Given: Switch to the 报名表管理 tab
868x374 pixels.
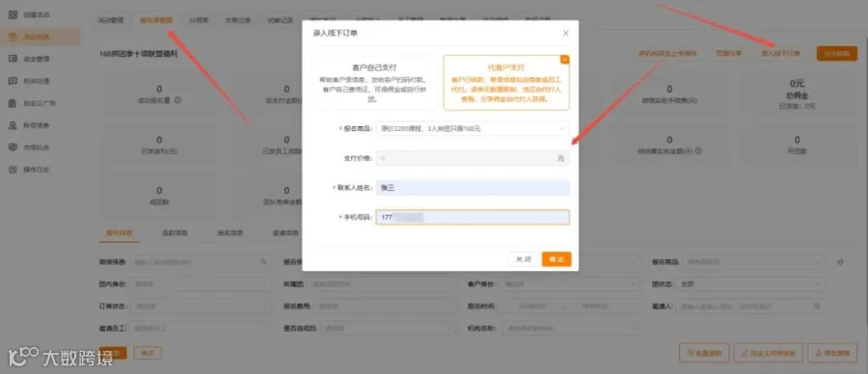Looking at the screenshot, I should click(156, 20).
